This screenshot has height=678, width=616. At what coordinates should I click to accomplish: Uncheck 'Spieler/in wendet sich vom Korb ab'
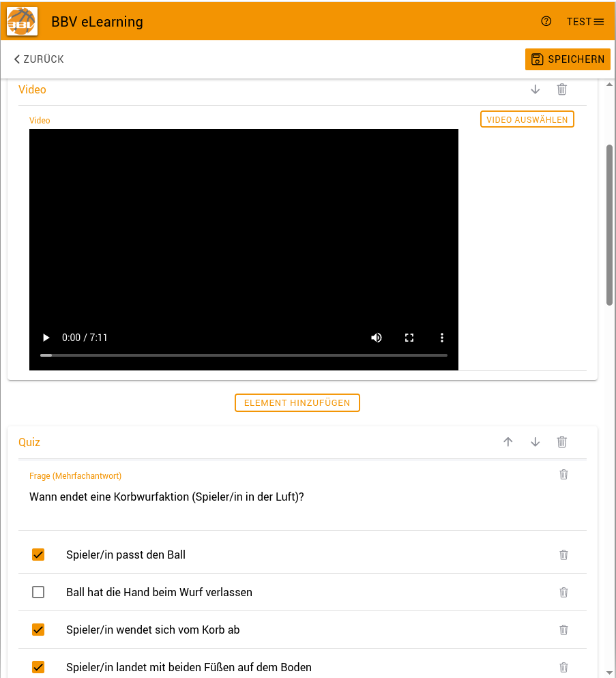(38, 630)
